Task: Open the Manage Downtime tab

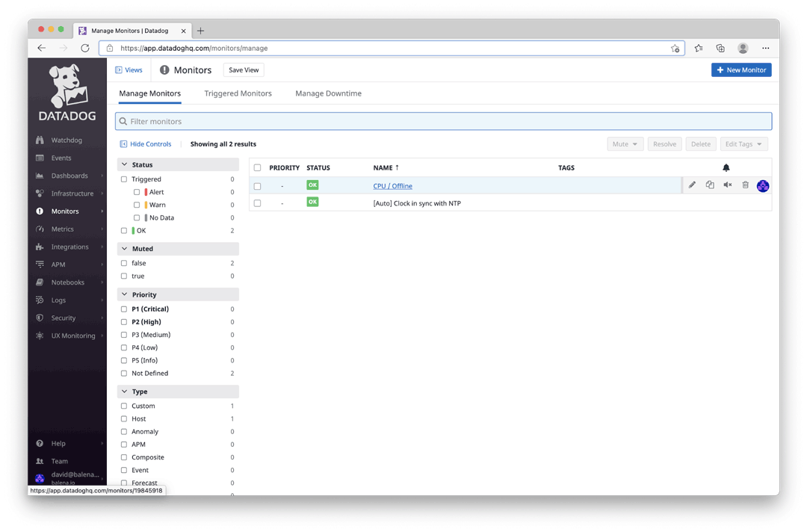Action: coord(328,93)
